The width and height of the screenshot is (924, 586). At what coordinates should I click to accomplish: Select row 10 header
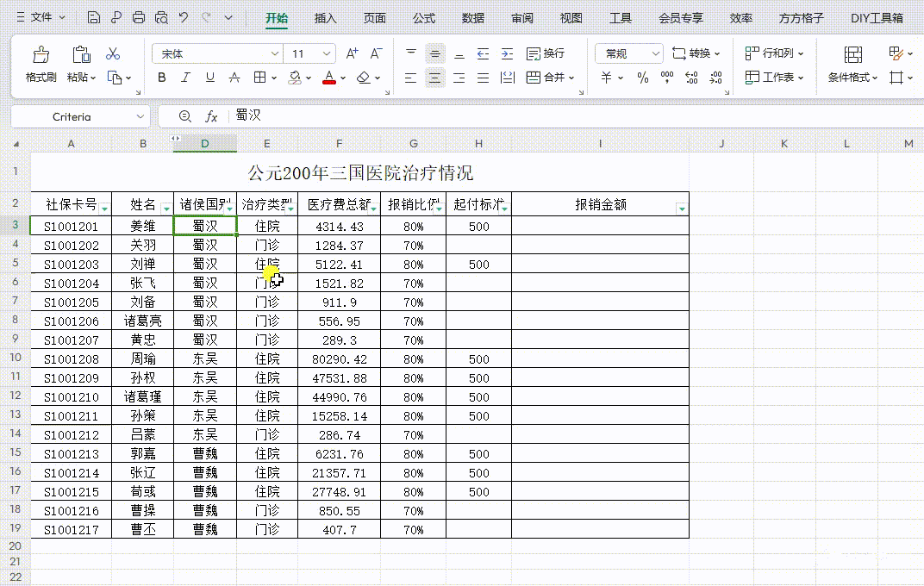tap(16, 358)
